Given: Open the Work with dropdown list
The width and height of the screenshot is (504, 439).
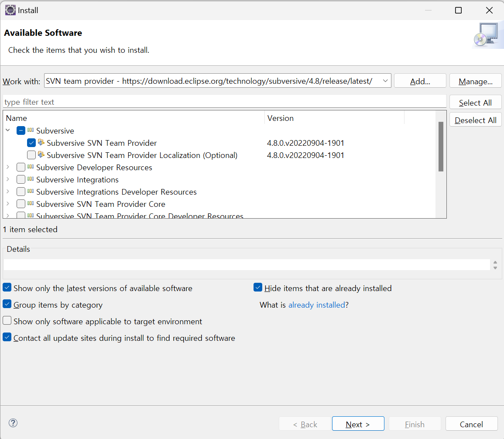Looking at the screenshot, I should pyautogui.click(x=385, y=81).
